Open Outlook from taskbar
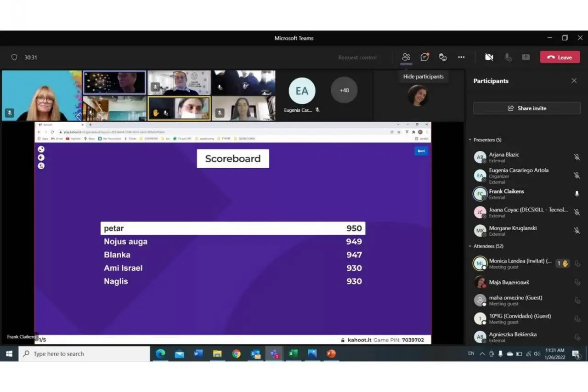The height and width of the screenshot is (392, 588). tap(255, 353)
